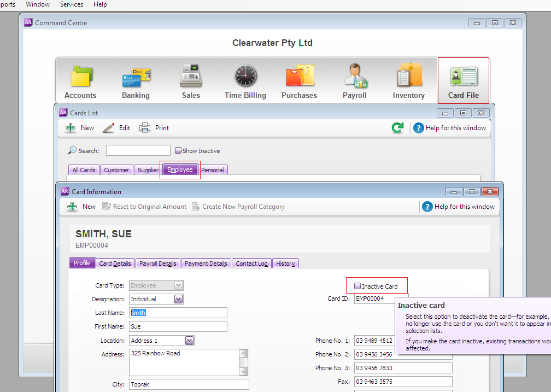Open the Window menu
Screen dimensions: 551x392
pos(38,4)
